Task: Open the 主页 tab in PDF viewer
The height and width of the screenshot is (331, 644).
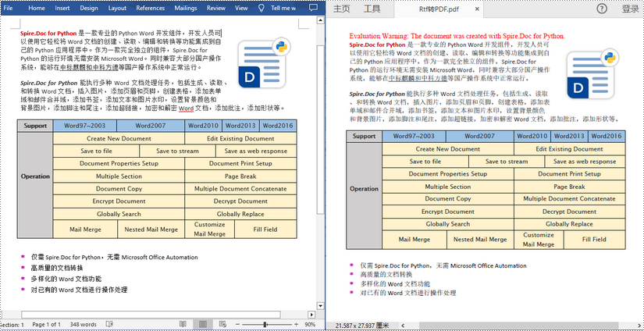Action: pyautogui.click(x=341, y=9)
